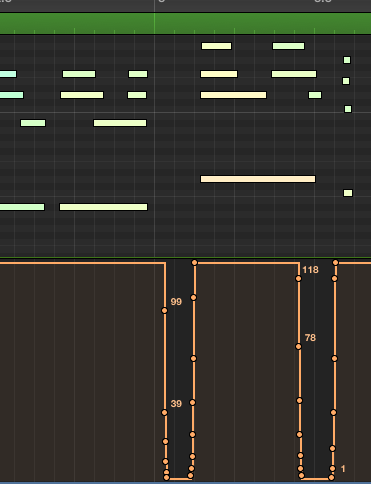This screenshot has width=371, height=484.
Task: Click the topmost note farthest right before the squares
Action: tap(288, 46)
